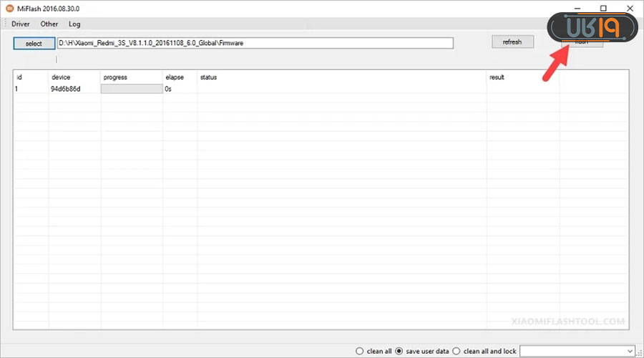
Task: Close the MiFlash window
Action: click(x=629, y=8)
